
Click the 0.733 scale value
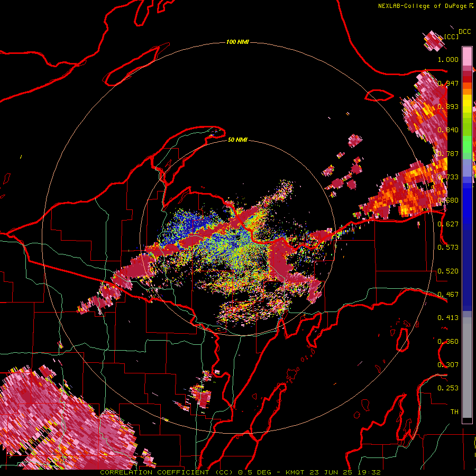(448, 177)
